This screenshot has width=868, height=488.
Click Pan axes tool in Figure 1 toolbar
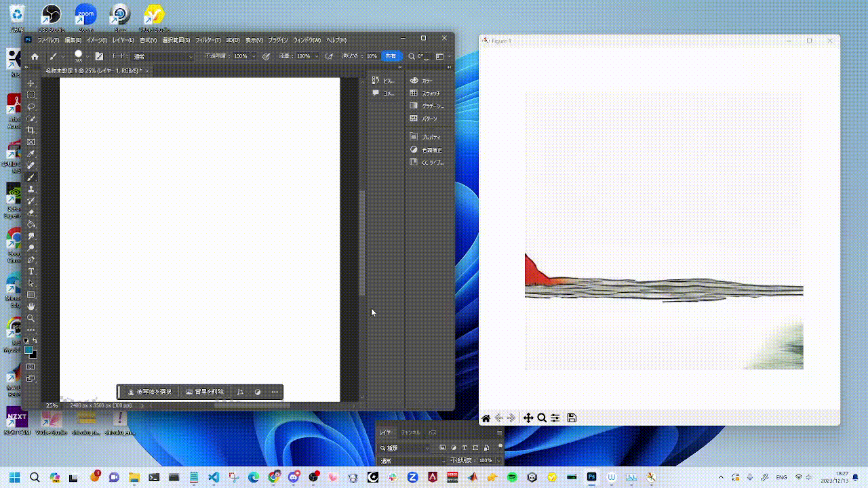(x=528, y=418)
